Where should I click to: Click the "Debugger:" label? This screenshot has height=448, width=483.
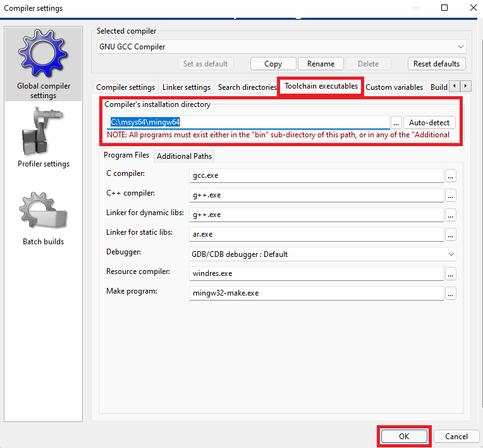point(123,252)
